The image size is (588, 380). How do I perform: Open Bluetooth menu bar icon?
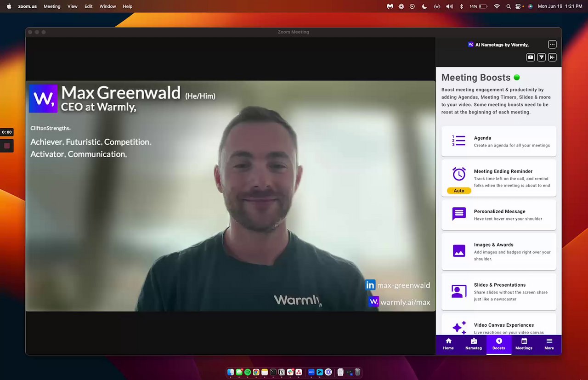pos(462,6)
